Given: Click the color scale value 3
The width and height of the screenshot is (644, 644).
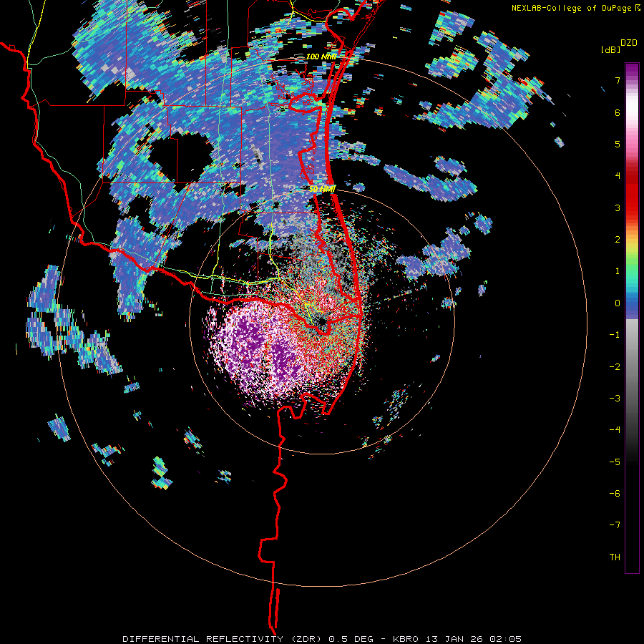Looking at the screenshot, I should [x=618, y=208].
